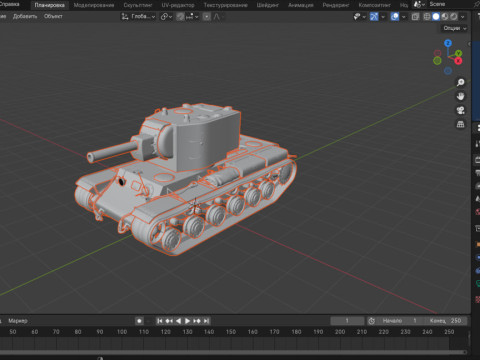The height and width of the screenshot is (360, 480).
Task: Click the Начало start frame field
Action: pyautogui.click(x=400, y=321)
